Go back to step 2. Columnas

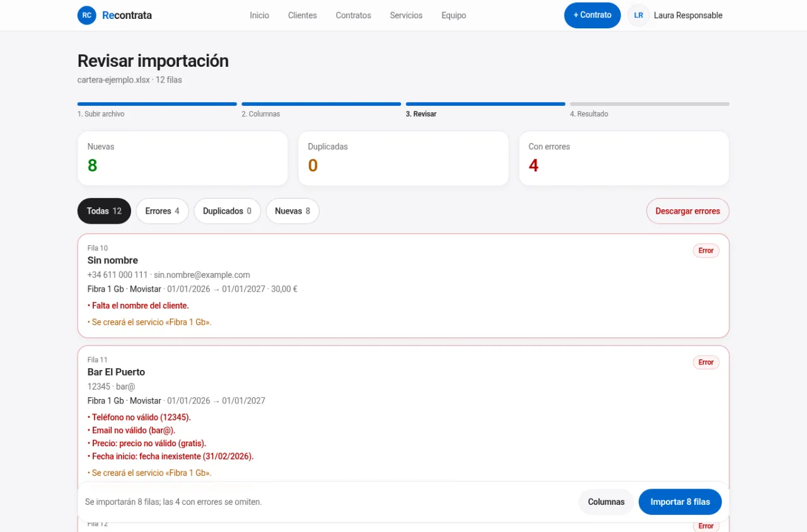point(321,110)
